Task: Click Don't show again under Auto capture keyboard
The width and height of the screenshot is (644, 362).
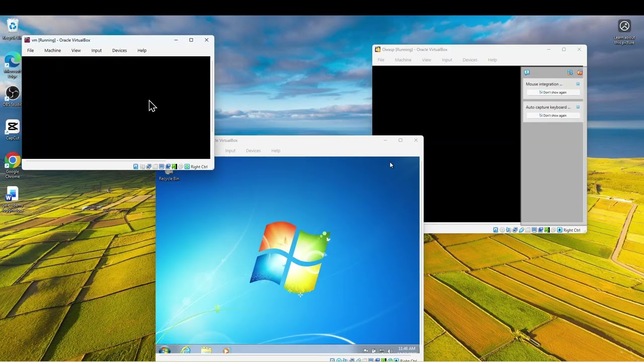Action: [553, 116]
